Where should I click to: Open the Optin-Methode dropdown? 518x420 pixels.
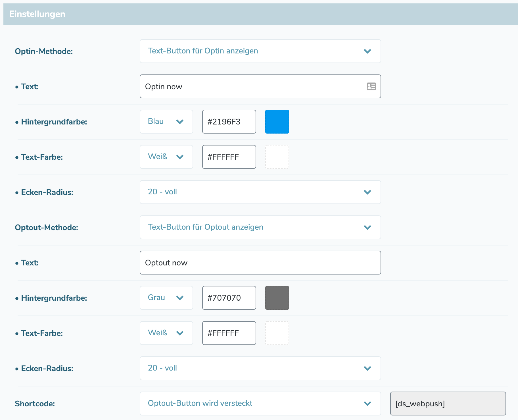point(260,51)
